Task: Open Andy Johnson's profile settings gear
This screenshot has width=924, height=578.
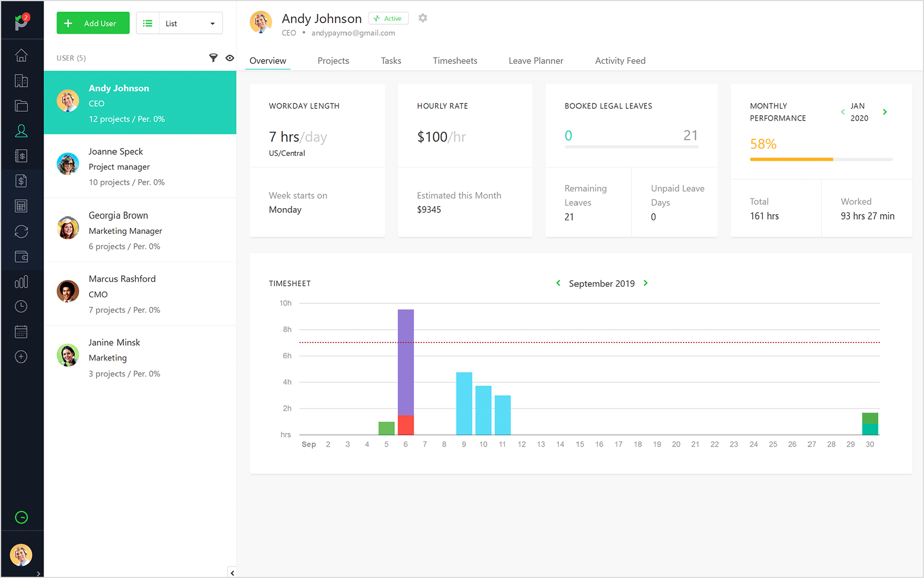Action: pos(422,18)
